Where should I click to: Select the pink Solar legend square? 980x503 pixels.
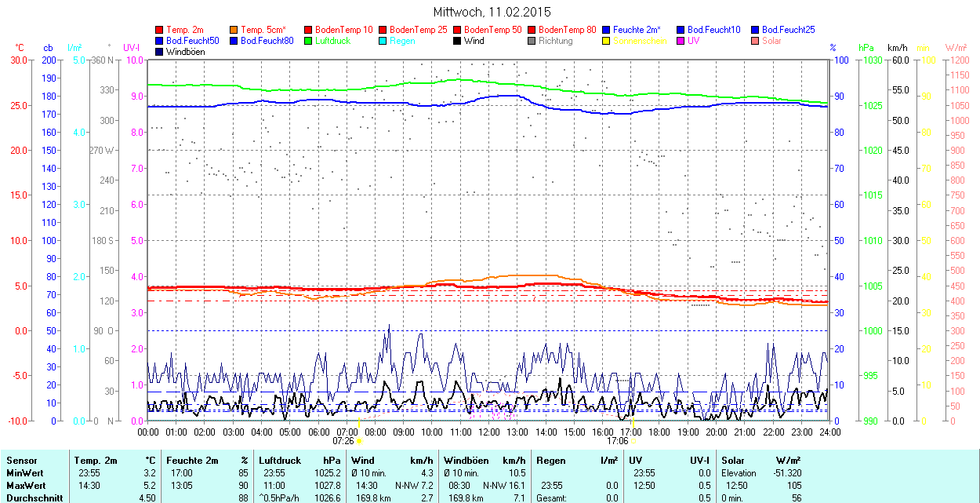click(x=756, y=41)
